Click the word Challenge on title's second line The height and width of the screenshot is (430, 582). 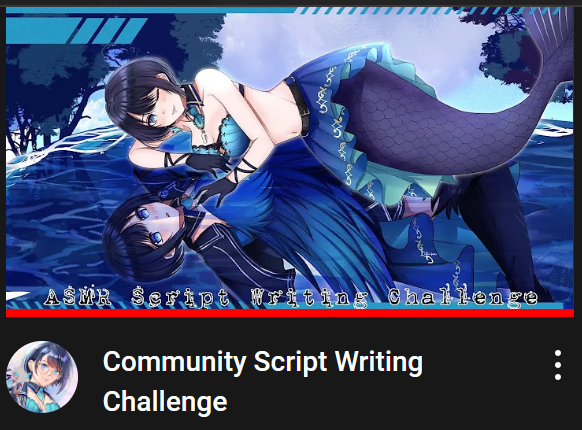tap(165, 401)
